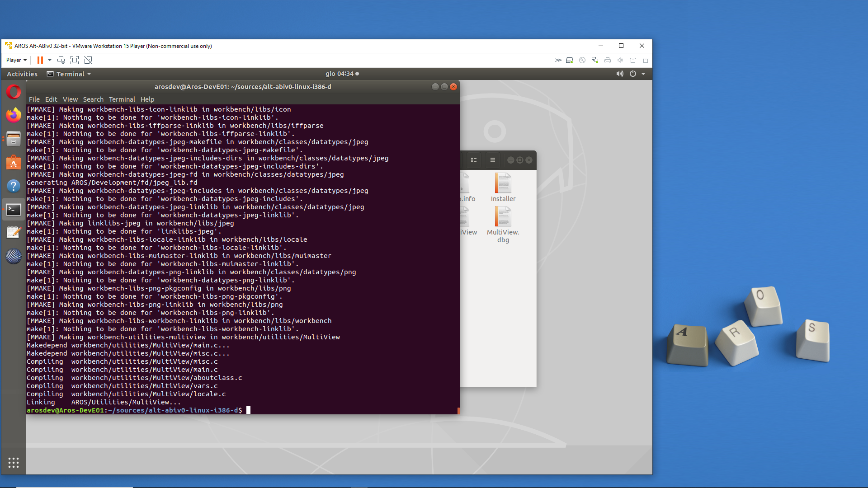This screenshot has height=488, width=868.
Task: Click the VMware hard disk device icon
Action: click(x=570, y=60)
